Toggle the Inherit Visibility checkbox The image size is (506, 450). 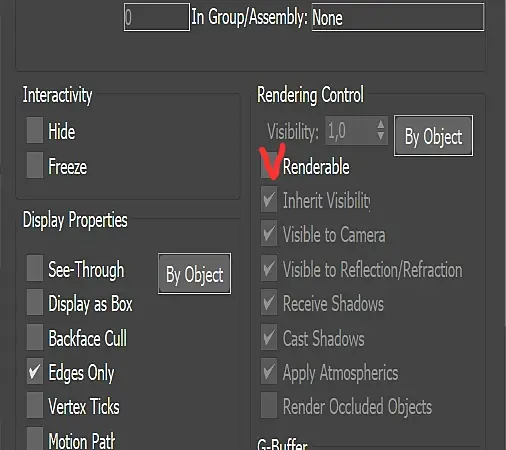click(x=269, y=199)
